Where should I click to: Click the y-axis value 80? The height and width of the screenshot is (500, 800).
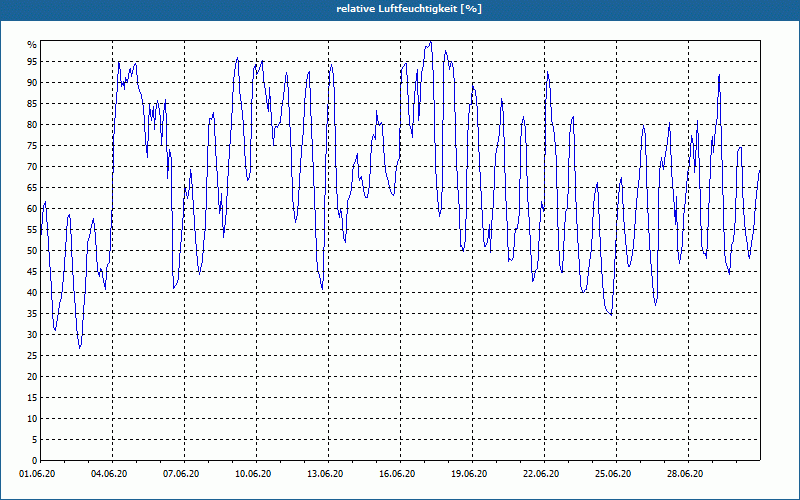[32, 124]
